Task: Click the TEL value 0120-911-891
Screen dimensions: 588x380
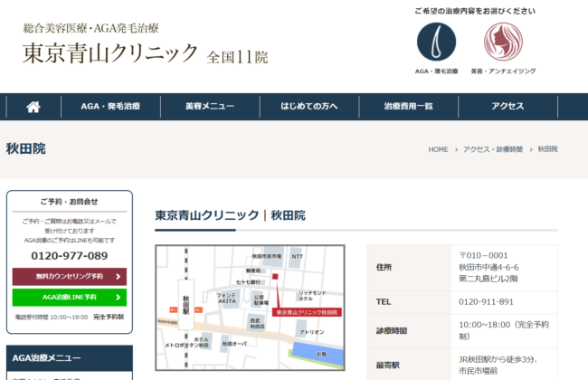Action: (x=486, y=302)
